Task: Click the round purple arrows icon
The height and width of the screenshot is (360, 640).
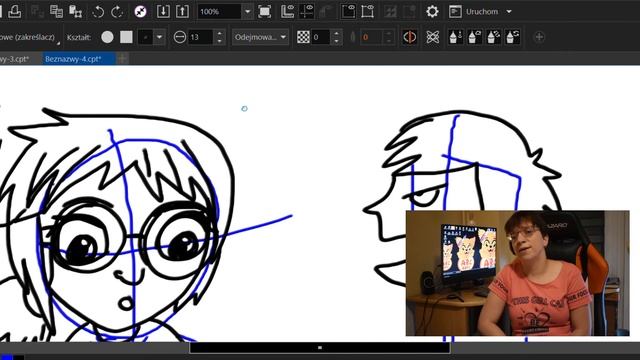Action: point(140,11)
